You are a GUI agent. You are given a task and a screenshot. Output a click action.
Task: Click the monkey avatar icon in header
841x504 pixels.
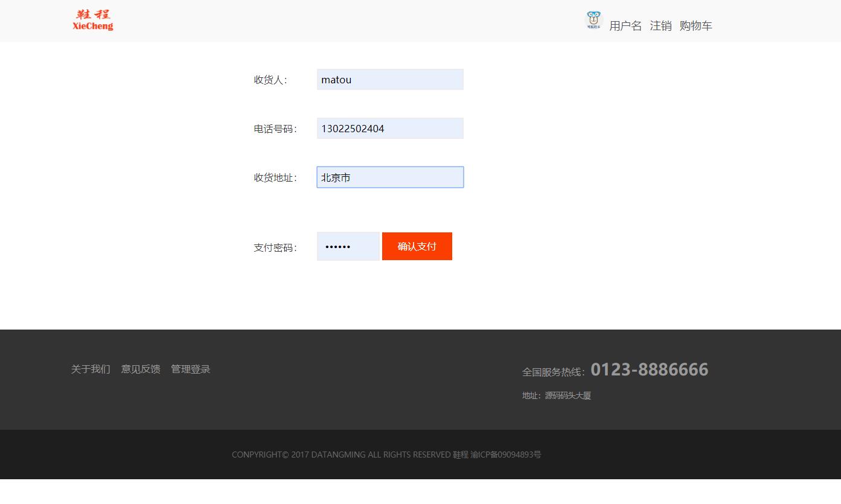pyautogui.click(x=593, y=19)
